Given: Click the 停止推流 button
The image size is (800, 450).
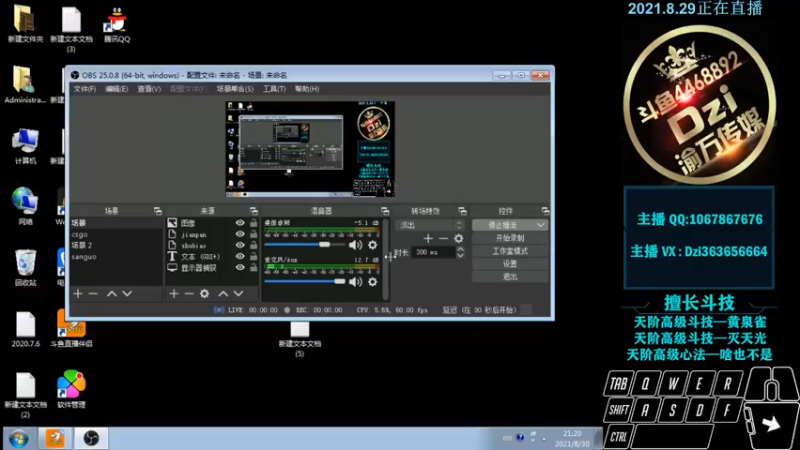Looking at the screenshot, I should (503, 225).
